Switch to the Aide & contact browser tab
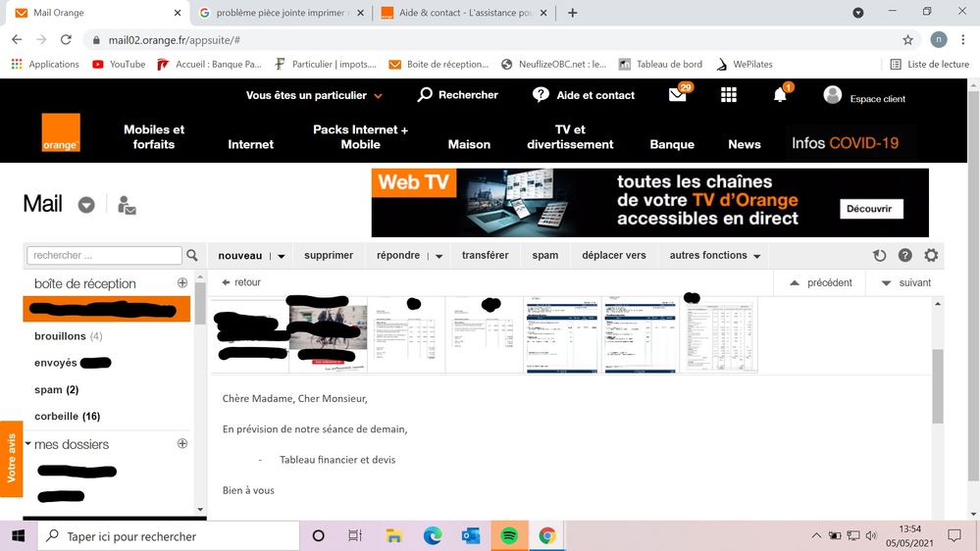 (459, 13)
